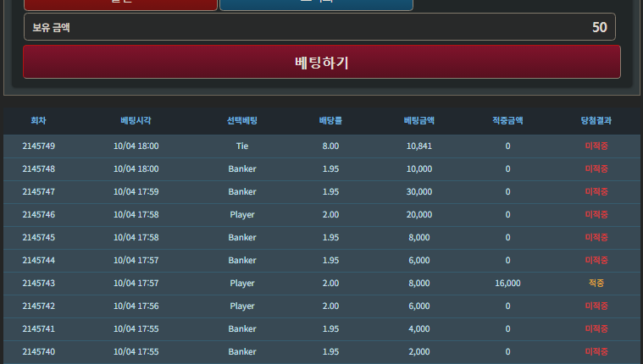Viewport: 643px width, 364px height.
Task: Click 8,000 amount in row 2145745
Action: click(419, 238)
